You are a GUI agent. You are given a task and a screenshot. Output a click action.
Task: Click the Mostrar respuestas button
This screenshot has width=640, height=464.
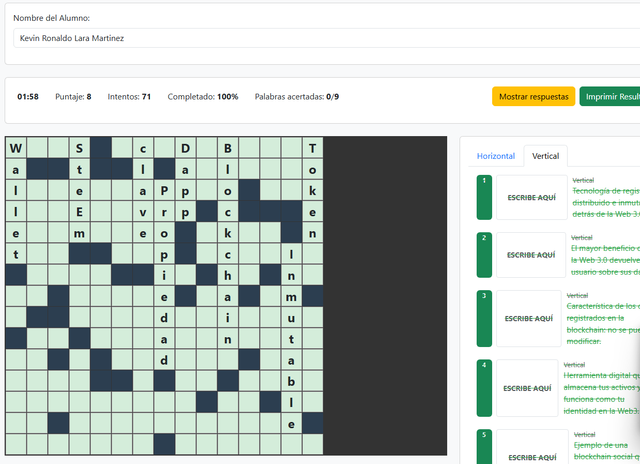pyautogui.click(x=533, y=97)
